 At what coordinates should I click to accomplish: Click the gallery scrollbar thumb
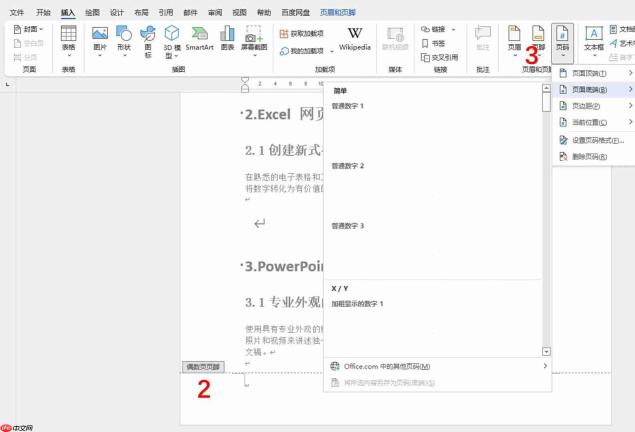coord(546,102)
